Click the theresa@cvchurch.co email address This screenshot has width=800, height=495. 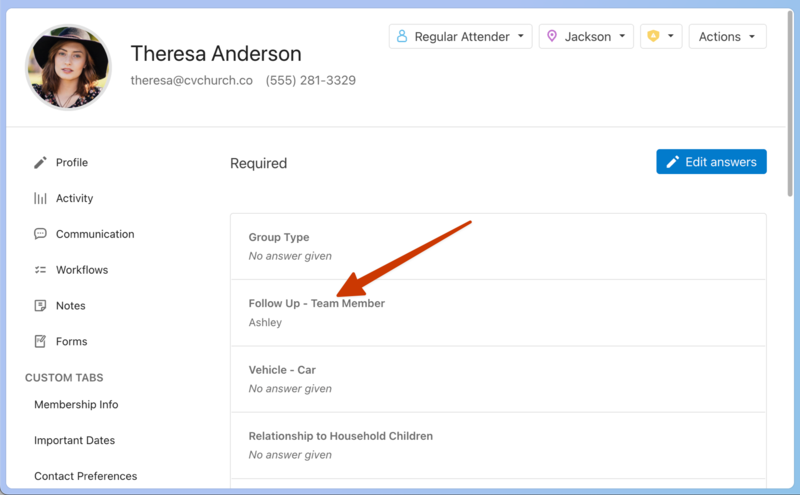point(191,80)
